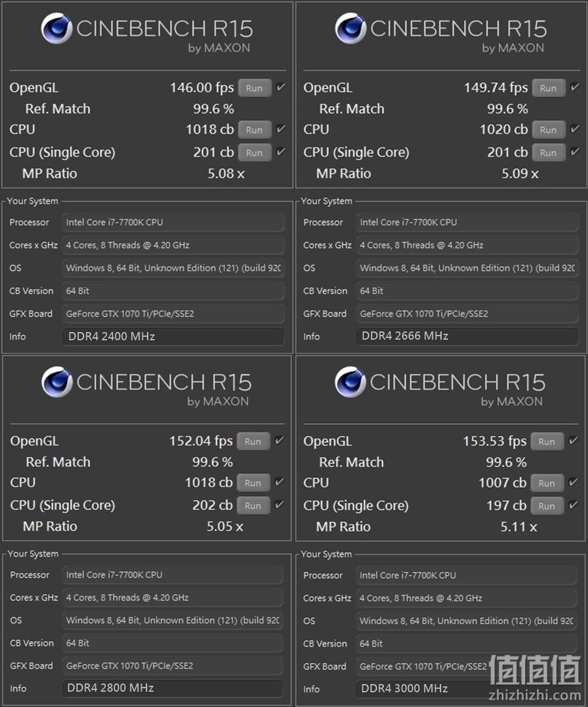Click the MP Ratio value 5.11 x
The width and height of the screenshot is (588, 707).
[x=519, y=527]
